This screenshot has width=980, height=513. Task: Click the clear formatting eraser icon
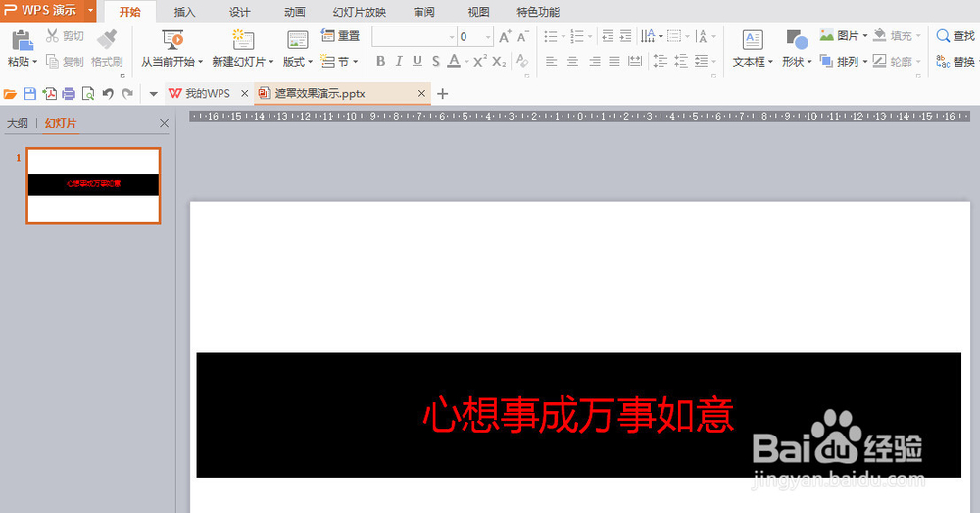click(x=522, y=62)
